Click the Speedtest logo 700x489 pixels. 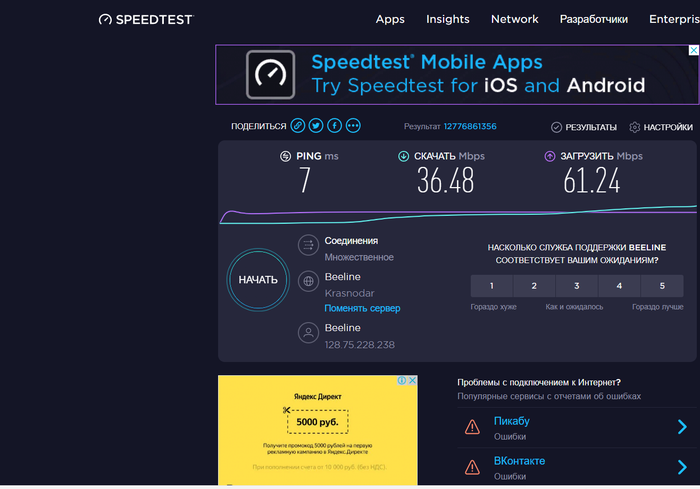(x=146, y=19)
